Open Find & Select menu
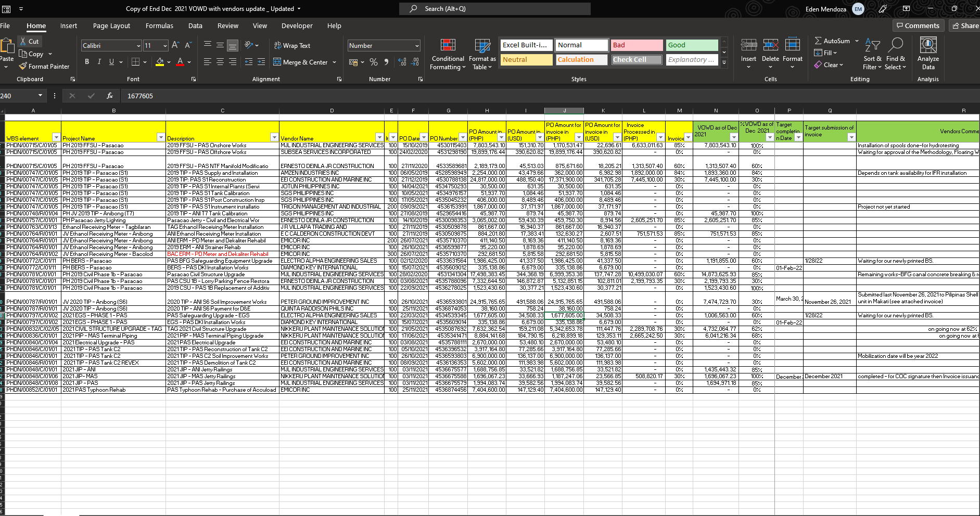This screenshot has height=516, width=980. pos(896,54)
